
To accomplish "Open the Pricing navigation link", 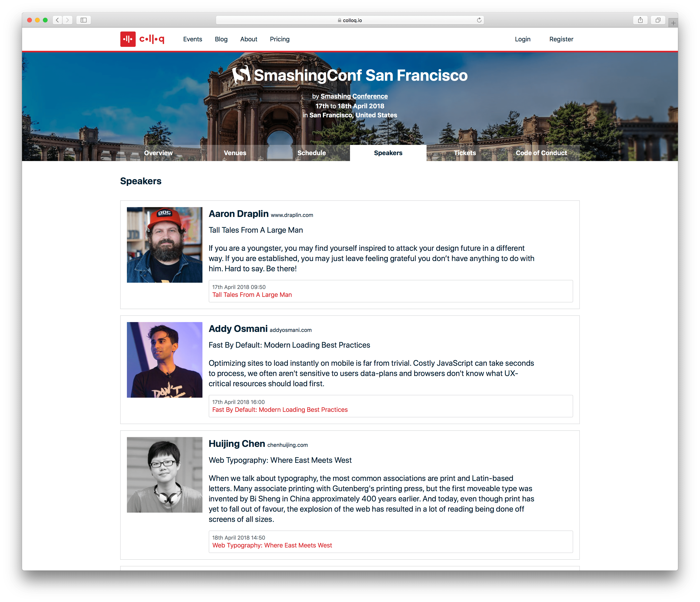I will [279, 39].
